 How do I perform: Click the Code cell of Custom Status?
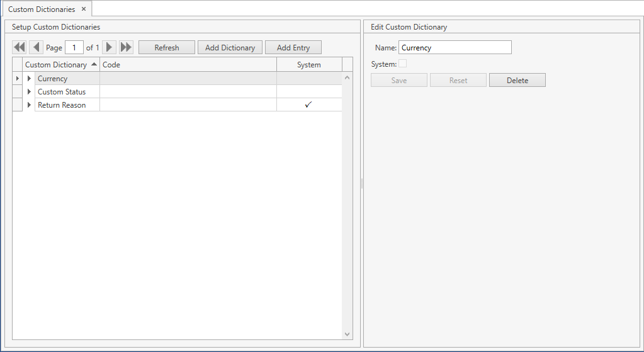tap(188, 91)
